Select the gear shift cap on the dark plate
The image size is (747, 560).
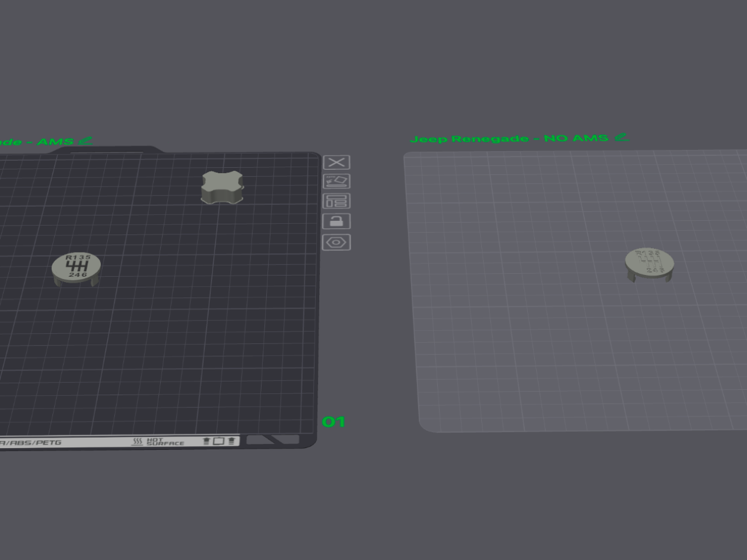76,269
